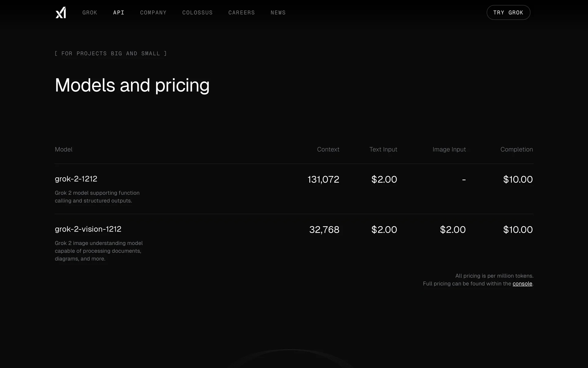Click the Image Input column header
The height and width of the screenshot is (368, 588).
click(449, 149)
